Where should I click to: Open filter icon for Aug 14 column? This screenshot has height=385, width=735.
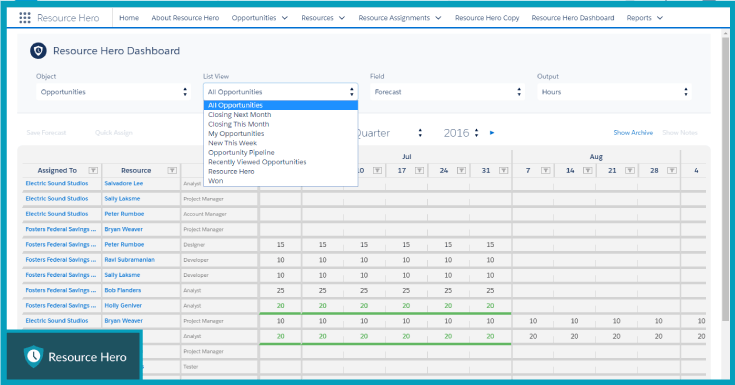pos(587,170)
